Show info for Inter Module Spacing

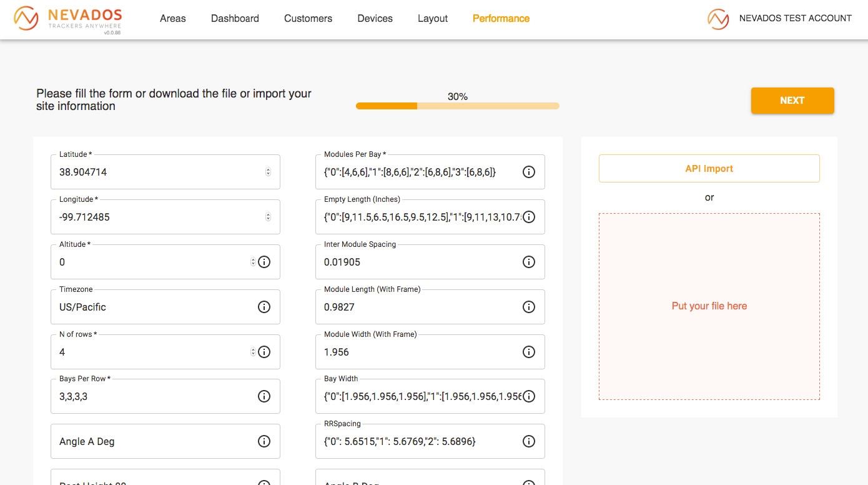click(x=529, y=262)
